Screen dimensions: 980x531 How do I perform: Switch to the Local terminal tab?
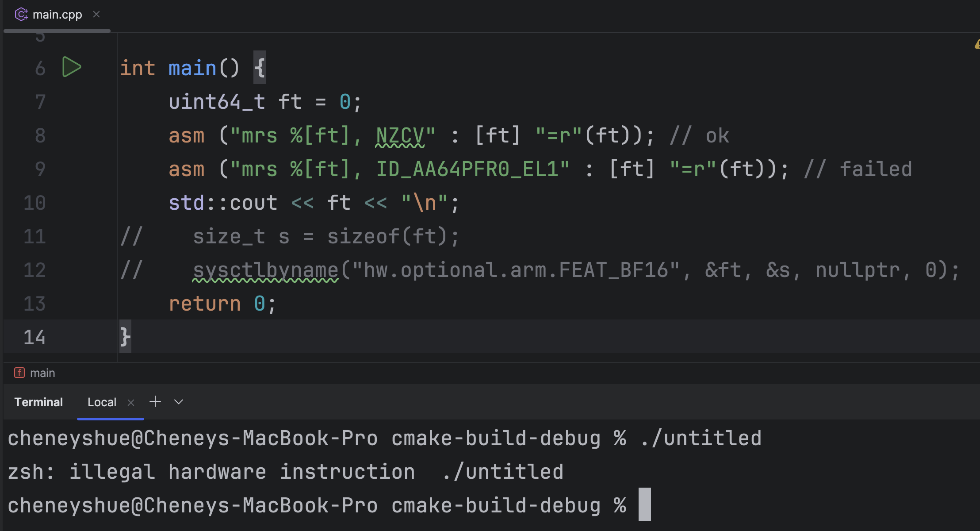[x=102, y=402]
